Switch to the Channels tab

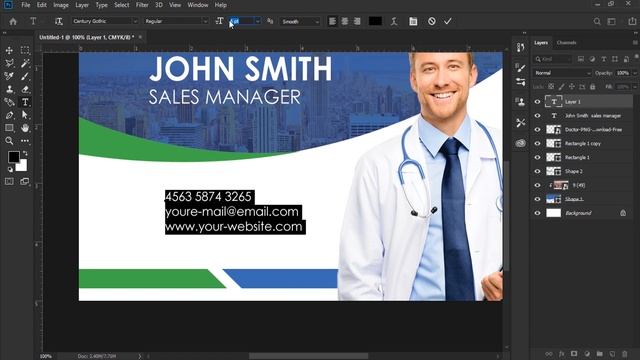(x=566, y=42)
